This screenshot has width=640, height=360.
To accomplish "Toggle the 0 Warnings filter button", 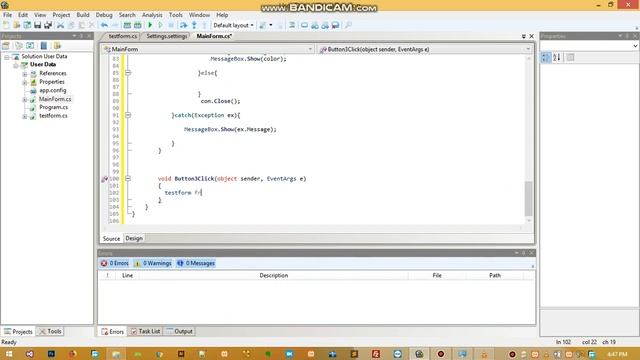I will point(153,263).
